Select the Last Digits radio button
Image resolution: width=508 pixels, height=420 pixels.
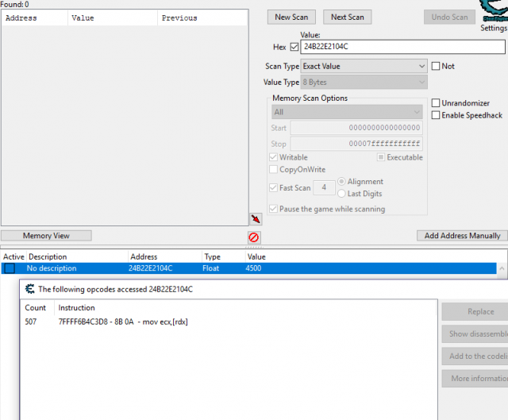click(x=342, y=194)
